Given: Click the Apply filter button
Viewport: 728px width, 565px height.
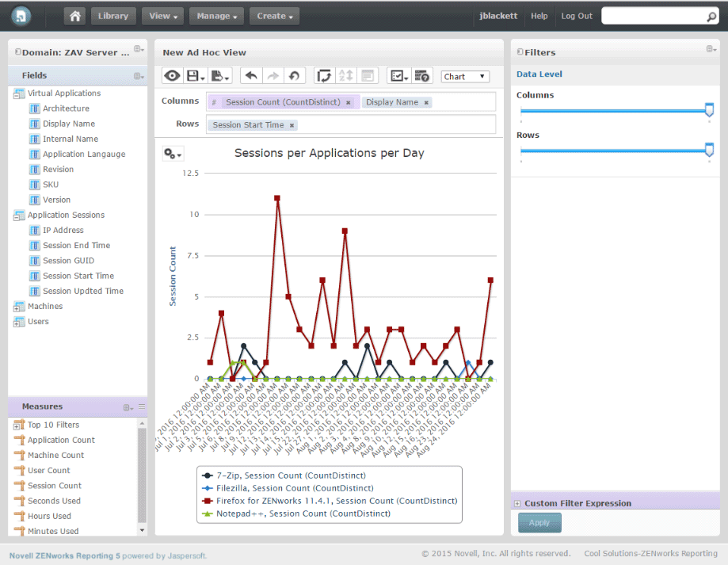Looking at the screenshot, I should (539, 523).
